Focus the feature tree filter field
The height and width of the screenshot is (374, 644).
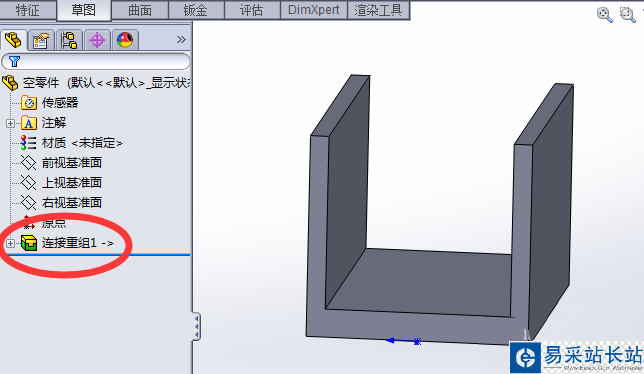[96, 62]
